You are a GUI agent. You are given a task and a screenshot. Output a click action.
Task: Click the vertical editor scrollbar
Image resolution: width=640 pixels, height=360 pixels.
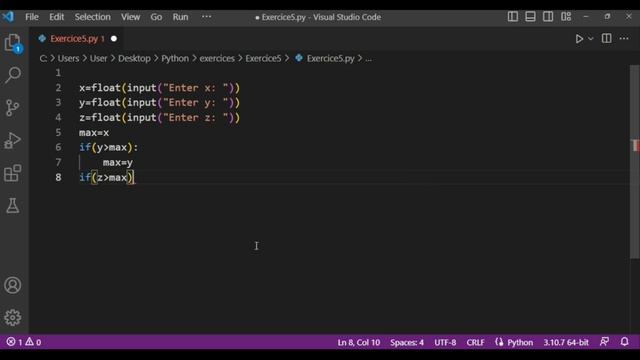[634, 162]
